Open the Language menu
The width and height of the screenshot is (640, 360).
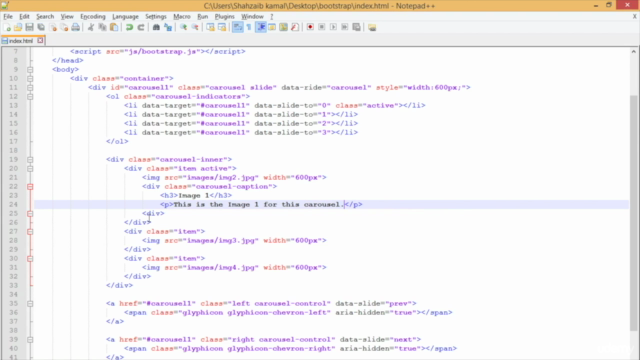pyautogui.click(x=125, y=16)
